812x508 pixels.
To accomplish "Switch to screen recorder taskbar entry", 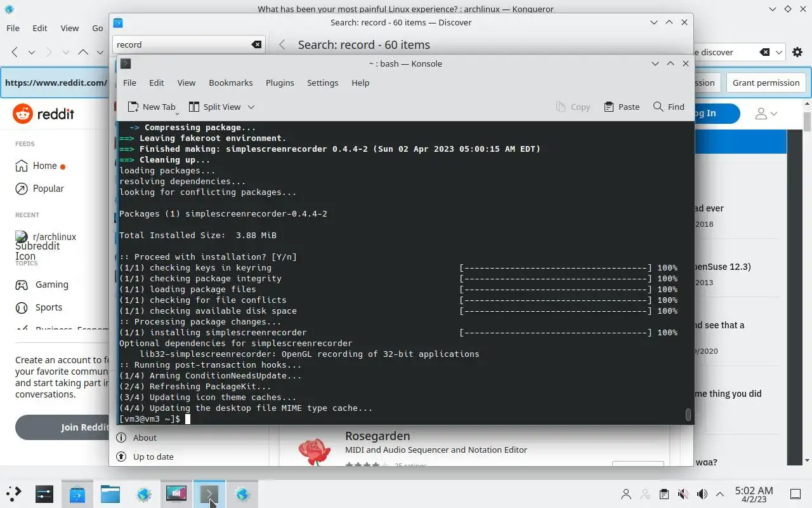I will pyautogui.click(x=176, y=494).
